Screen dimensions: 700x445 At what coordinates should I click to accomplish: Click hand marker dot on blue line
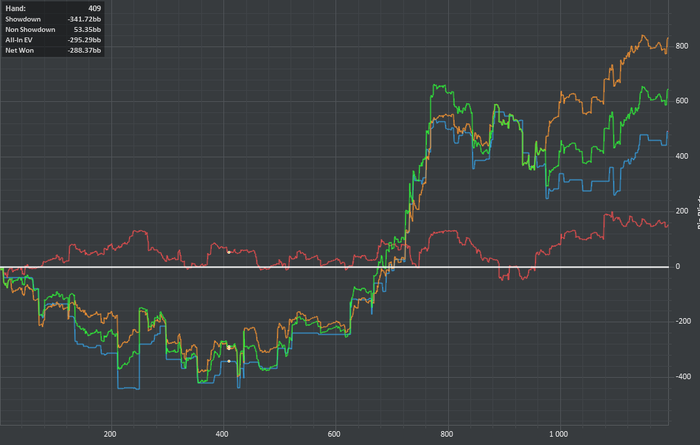229,361
